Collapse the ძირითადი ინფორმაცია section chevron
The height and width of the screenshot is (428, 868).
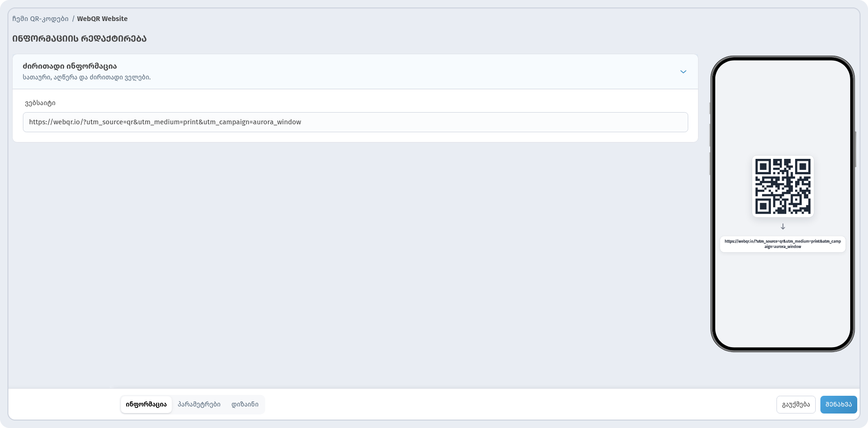point(683,72)
